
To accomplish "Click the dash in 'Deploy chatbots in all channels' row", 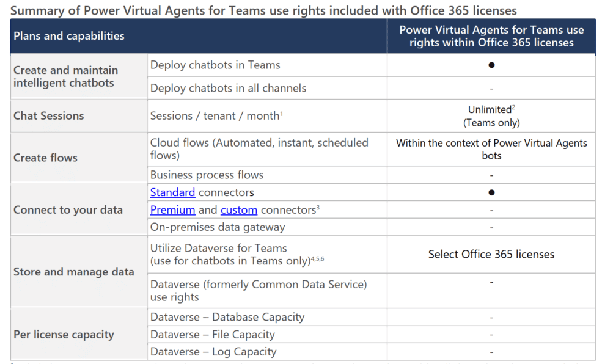I will coord(491,89).
